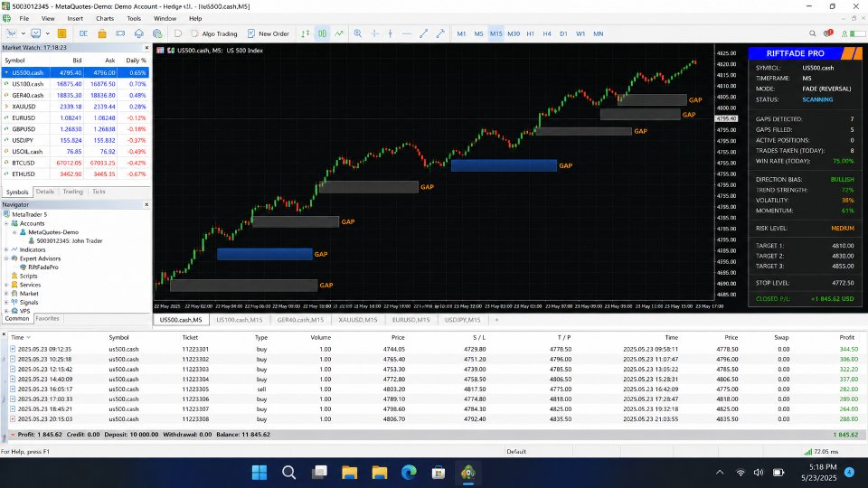
Task: Select the MN timeframe
Action: (599, 33)
